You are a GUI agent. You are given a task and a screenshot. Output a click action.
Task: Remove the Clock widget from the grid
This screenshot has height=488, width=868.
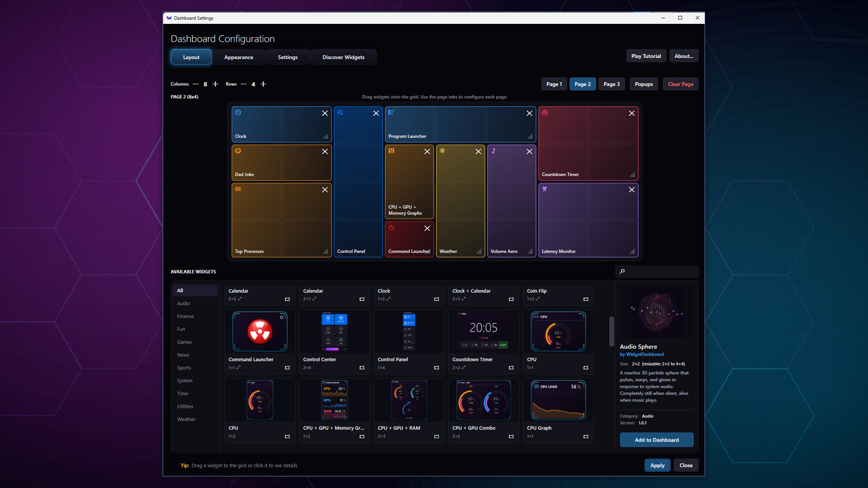pyautogui.click(x=325, y=113)
